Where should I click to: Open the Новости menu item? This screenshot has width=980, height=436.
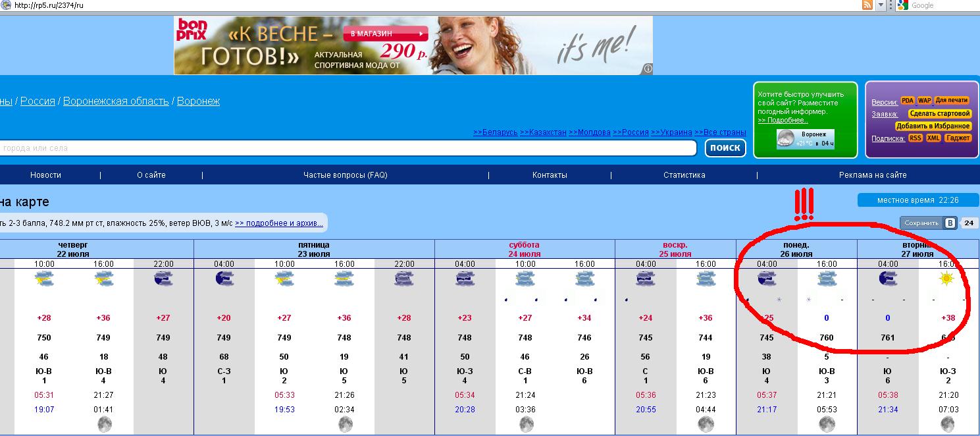(x=45, y=175)
